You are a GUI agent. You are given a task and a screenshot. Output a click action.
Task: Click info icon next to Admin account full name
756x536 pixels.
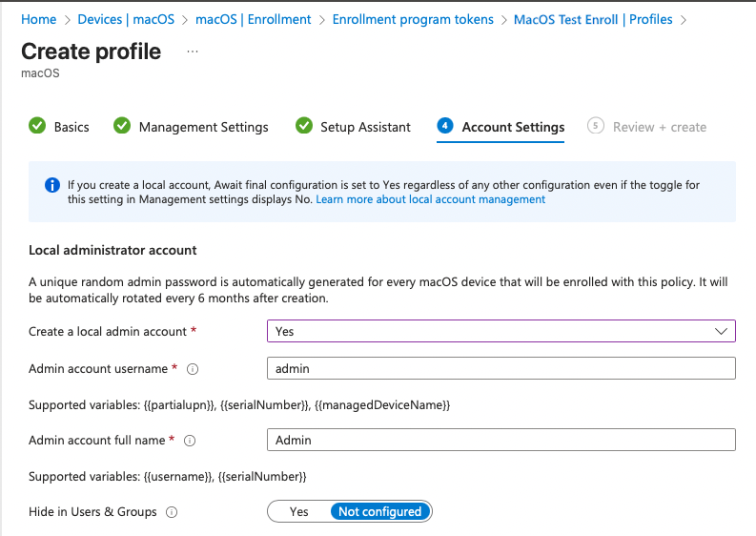click(x=189, y=441)
